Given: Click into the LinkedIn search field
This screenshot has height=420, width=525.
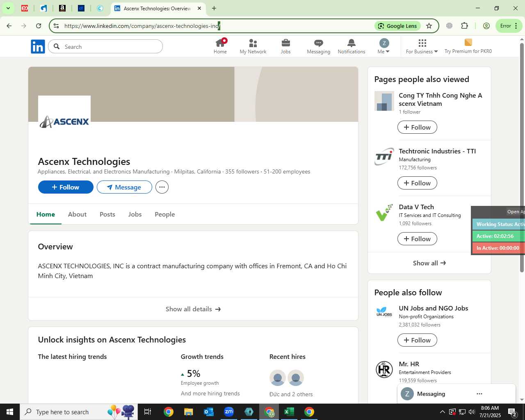Looking at the screenshot, I should 105,47.
